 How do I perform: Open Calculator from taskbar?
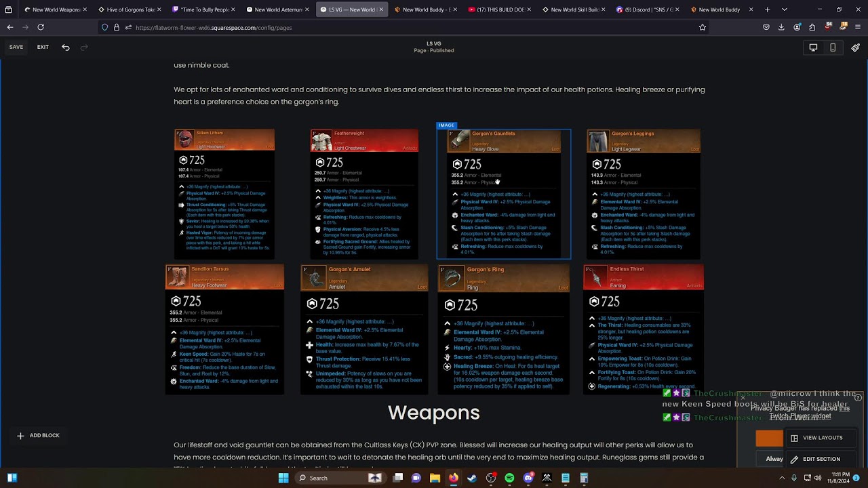tap(584, 478)
